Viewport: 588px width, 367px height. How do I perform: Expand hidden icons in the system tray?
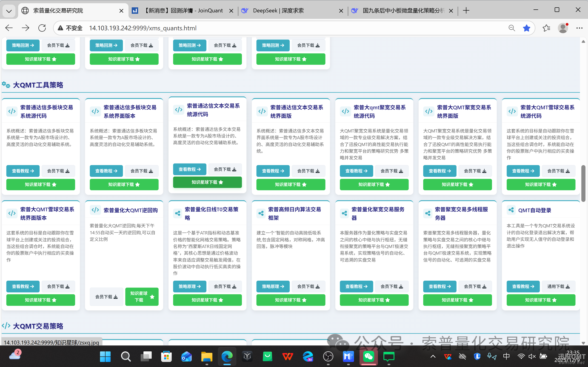pyautogui.click(x=433, y=357)
